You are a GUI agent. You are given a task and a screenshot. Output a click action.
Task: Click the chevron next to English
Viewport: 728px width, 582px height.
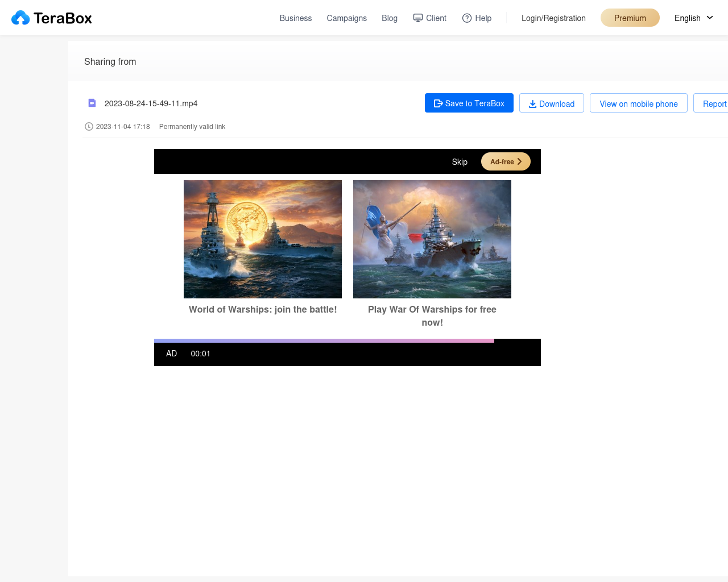click(x=710, y=18)
